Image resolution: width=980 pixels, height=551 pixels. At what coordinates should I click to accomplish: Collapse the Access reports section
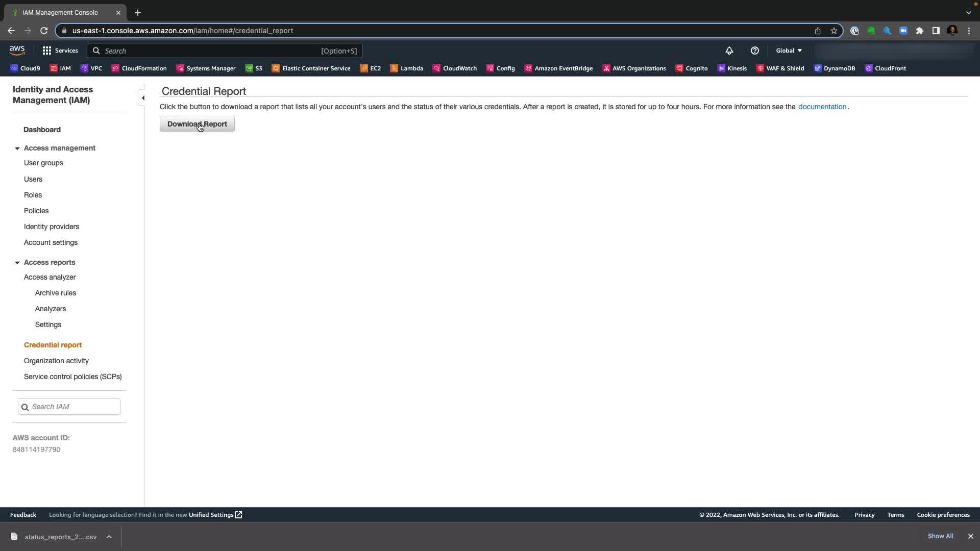click(17, 263)
